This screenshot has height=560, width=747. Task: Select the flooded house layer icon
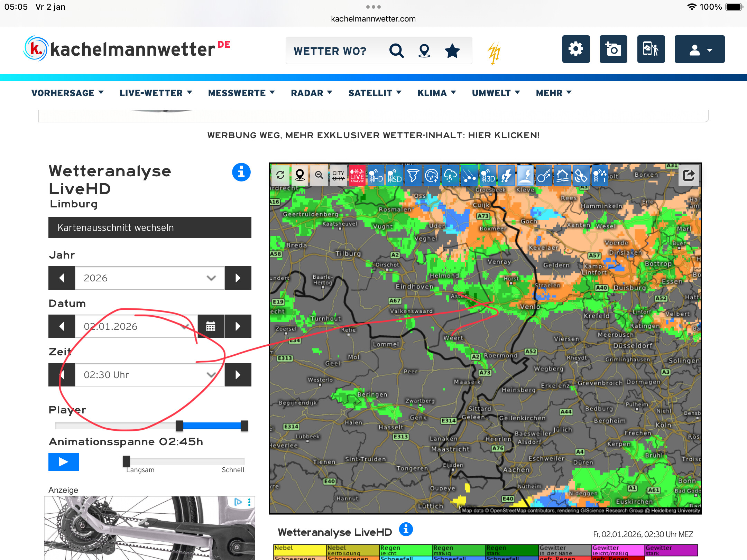(563, 175)
